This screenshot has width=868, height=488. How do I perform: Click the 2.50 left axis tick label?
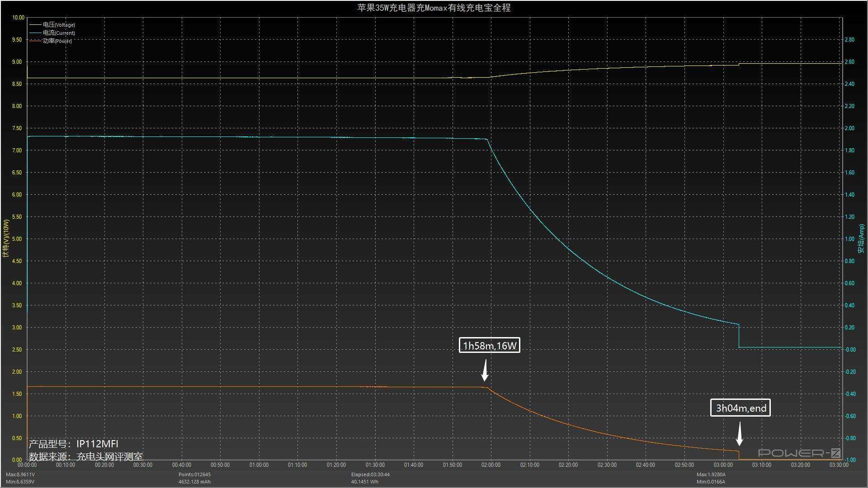(17, 350)
